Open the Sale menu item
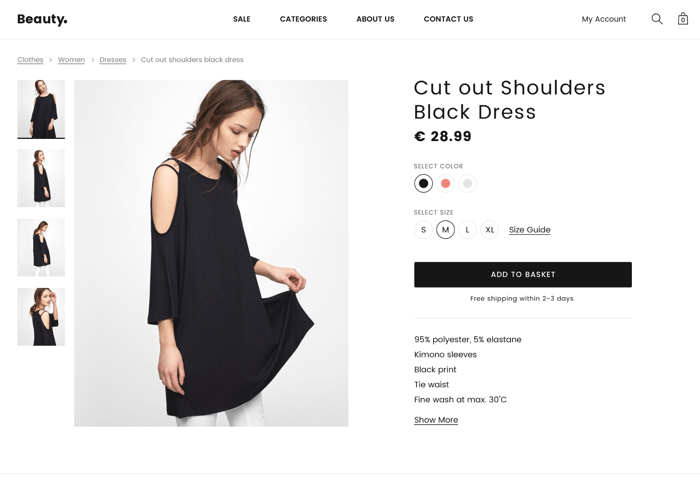The width and height of the screenshot is (700, 500). pyautogui.click(x=242, y=19)
